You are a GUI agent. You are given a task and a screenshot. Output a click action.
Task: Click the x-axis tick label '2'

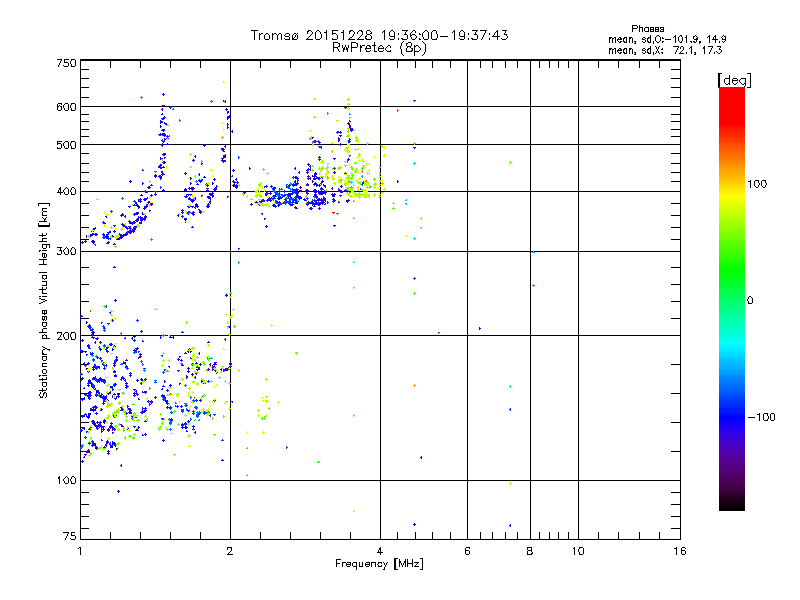(x=230, y=551)
